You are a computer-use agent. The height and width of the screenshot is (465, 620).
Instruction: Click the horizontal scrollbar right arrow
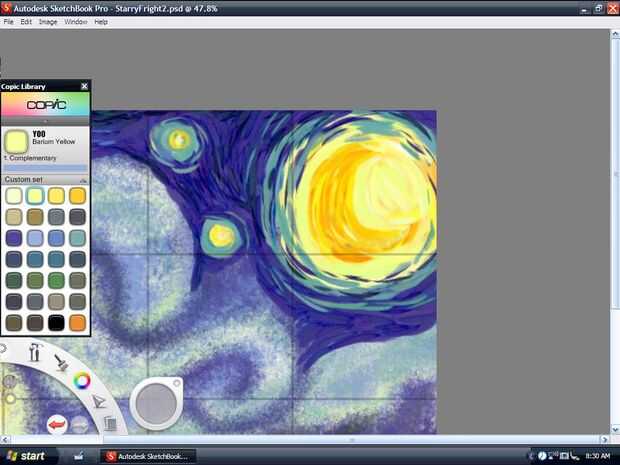coord(605,439)
